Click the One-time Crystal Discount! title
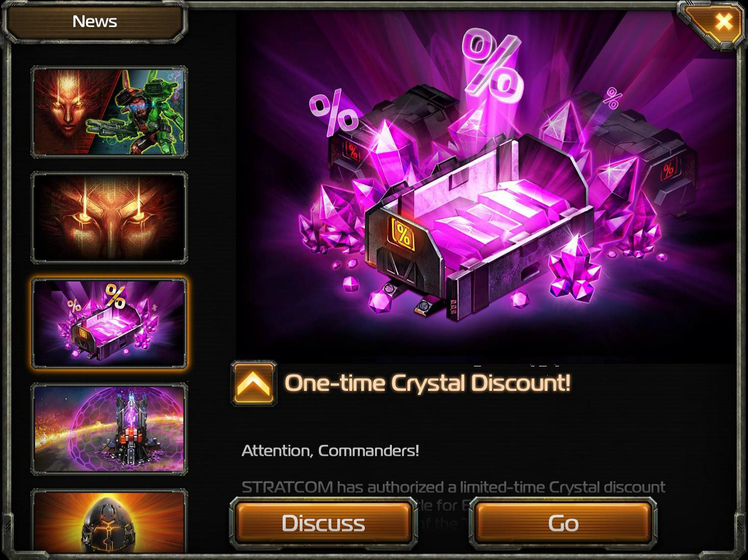748x560 pixels. point(427,383)
